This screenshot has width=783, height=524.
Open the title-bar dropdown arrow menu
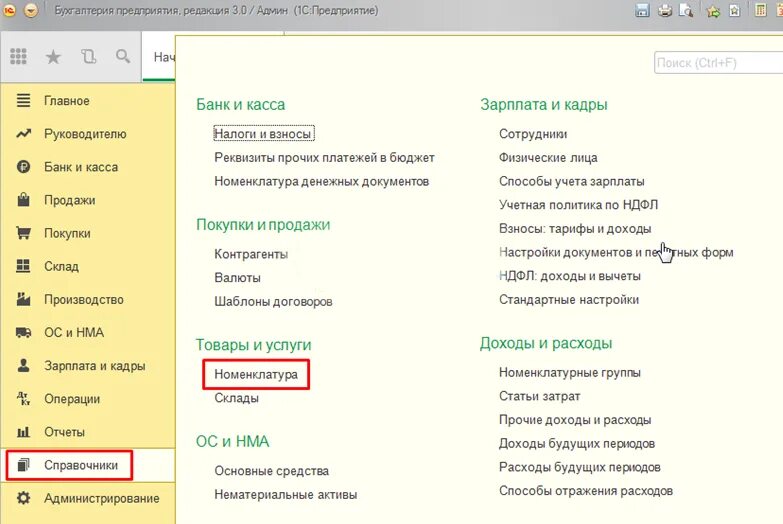click(x=31, y=10)
